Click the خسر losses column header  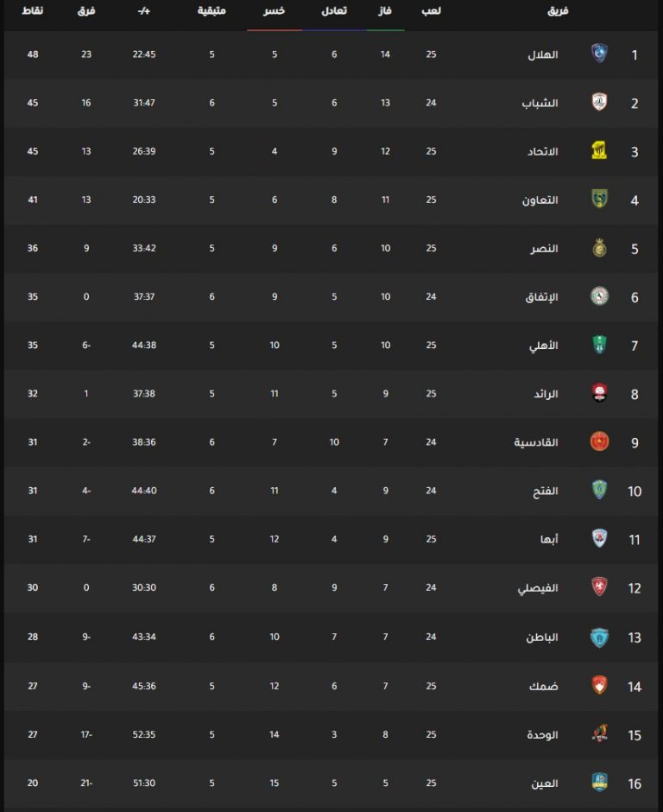(275, 11)
